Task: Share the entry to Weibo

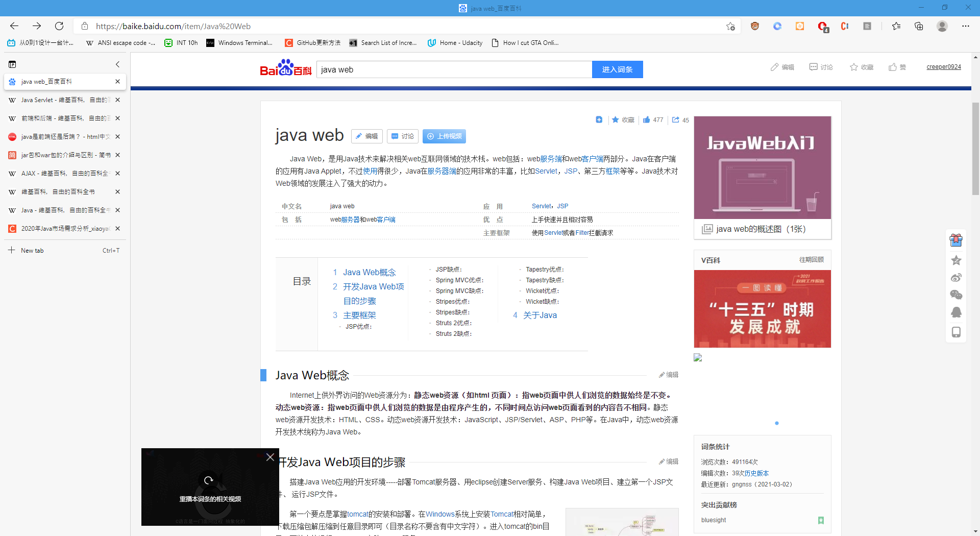Action: (956, 277)
